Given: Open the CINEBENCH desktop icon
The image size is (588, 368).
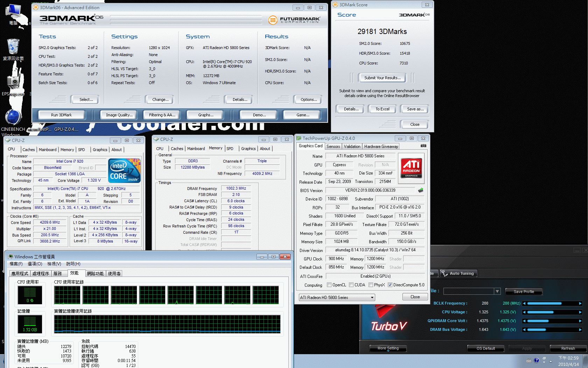Looking at the screenshot, I should pyautogui.click(x=13, y=122).
